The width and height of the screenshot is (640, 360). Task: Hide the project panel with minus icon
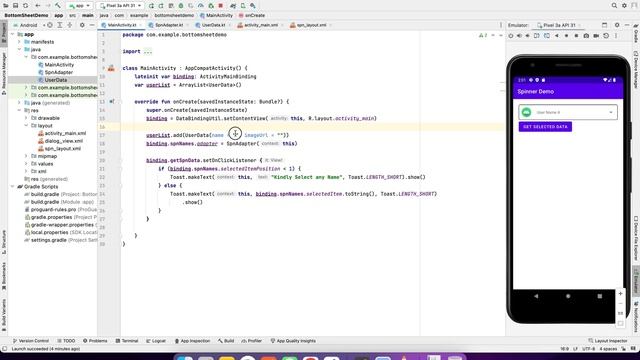pos(92,25)
